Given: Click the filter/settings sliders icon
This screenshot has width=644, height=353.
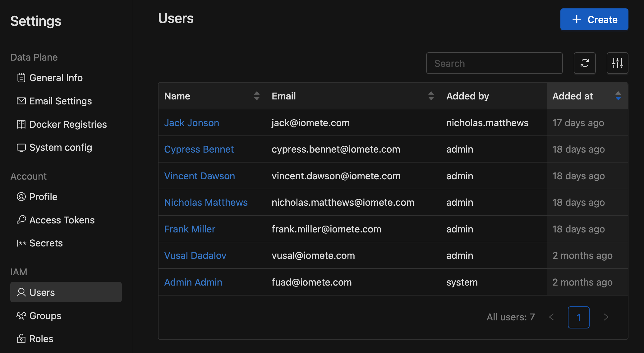Looking at the screenshot, I should (x=618, y=63).
